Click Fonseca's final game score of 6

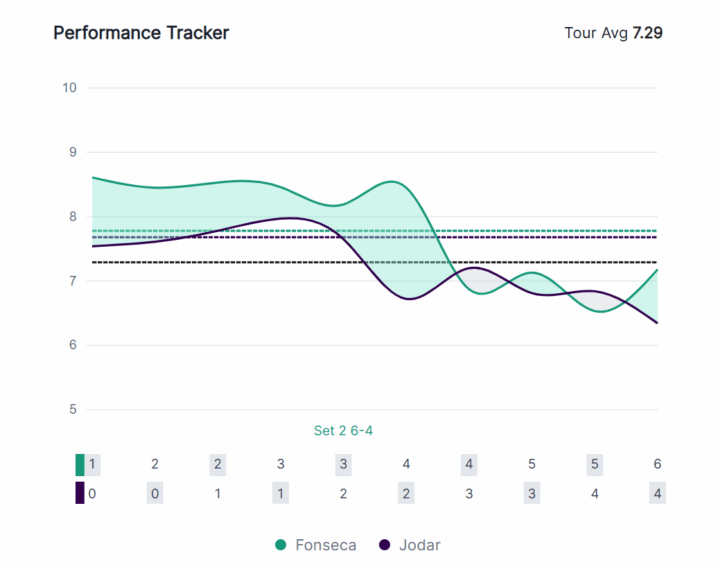point(657,464)
